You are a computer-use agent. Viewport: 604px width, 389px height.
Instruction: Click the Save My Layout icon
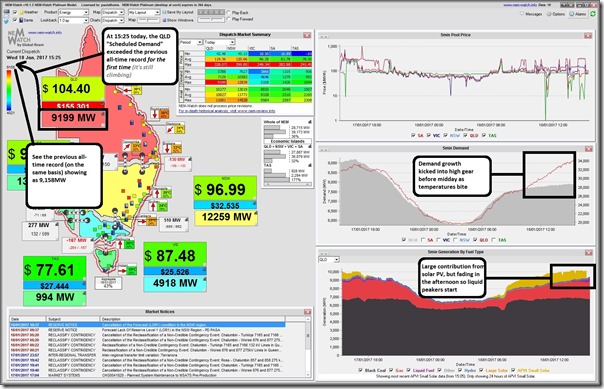(x=164, y=13)
